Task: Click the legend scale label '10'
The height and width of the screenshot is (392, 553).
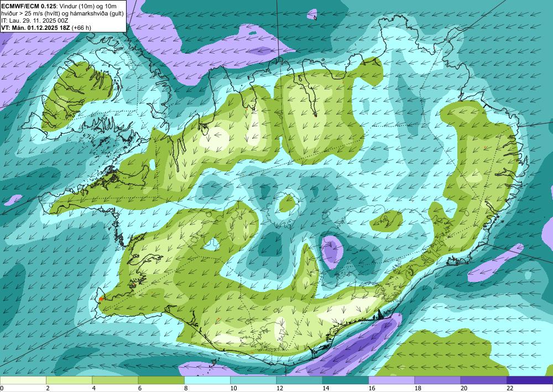Action: [x=233, y=388]
